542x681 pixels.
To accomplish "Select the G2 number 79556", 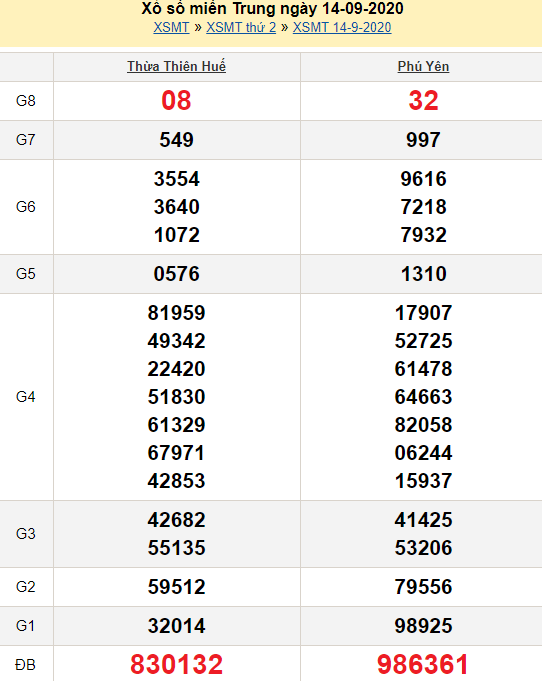I will point(423,587).
